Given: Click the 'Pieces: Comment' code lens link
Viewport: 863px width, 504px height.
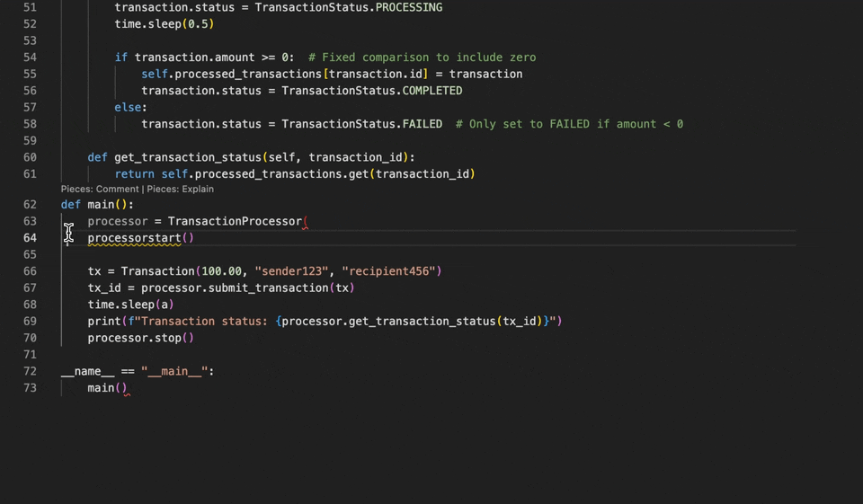Looking at the screenshot, I should click(x=100, y=189).
